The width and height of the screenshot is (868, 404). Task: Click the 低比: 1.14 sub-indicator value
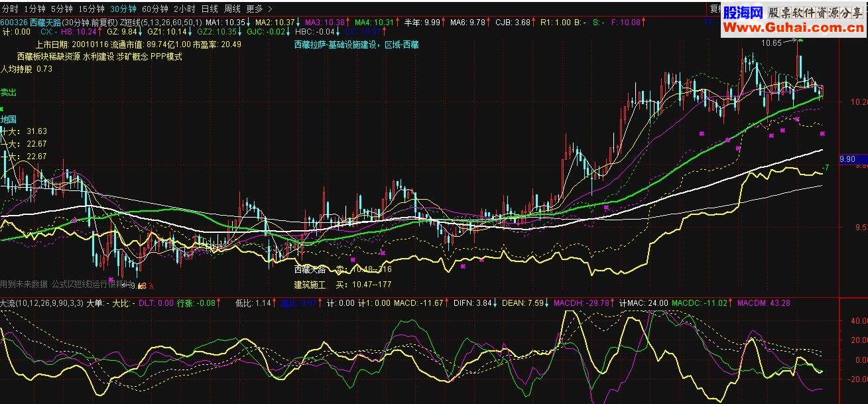pos(254,303)
